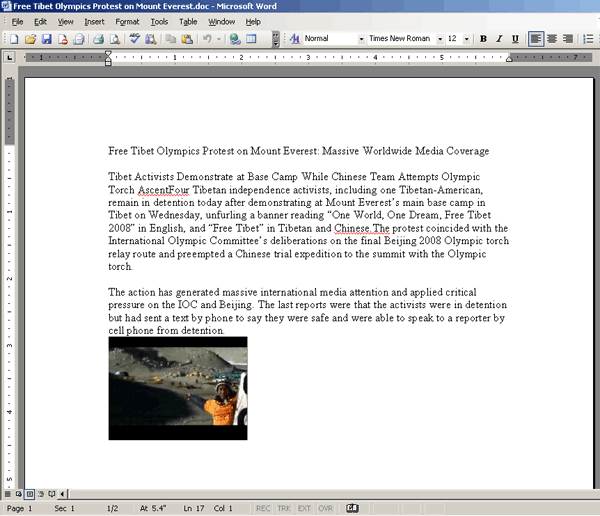Open Print Preview from the toolbar

(x=114, y=39)
